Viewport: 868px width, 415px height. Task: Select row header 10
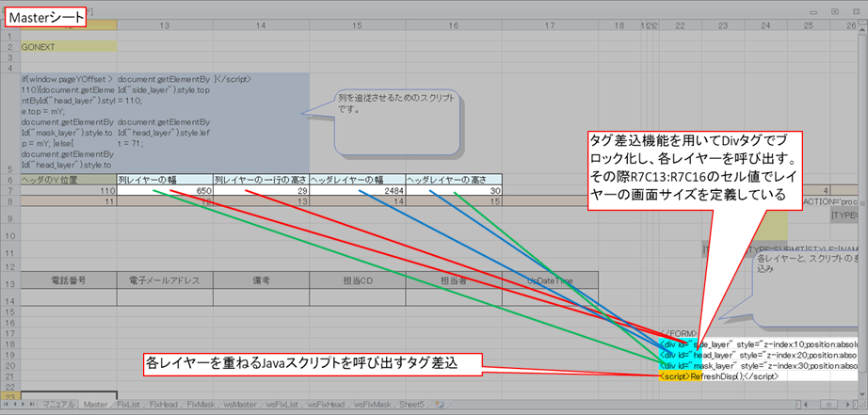click(10, 233)
